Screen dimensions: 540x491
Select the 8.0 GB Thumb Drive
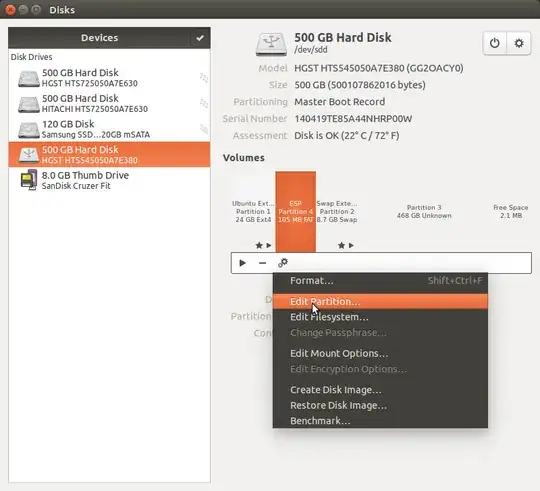[110, 180]
